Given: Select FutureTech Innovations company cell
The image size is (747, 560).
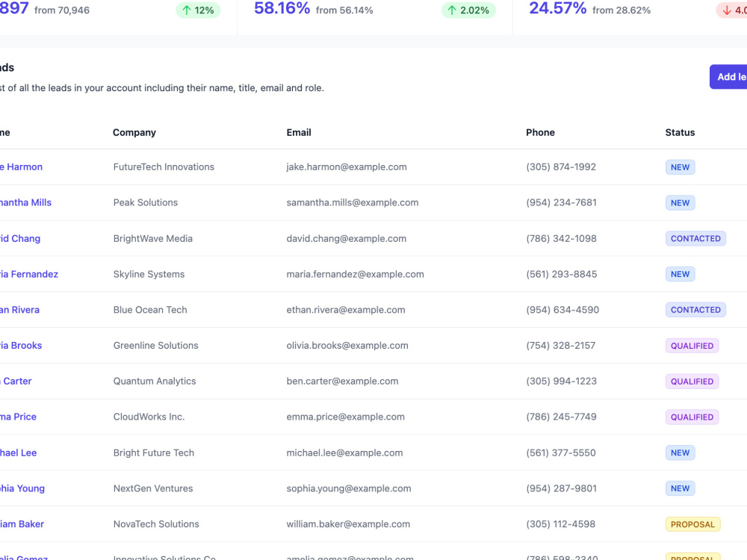Looking at the screenshot, I should (x=164, y=167).
